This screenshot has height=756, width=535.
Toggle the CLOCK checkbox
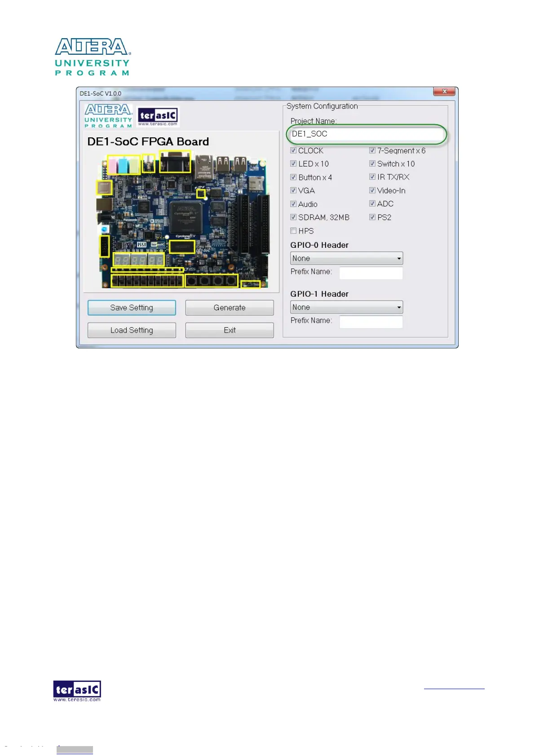point(293,150)
